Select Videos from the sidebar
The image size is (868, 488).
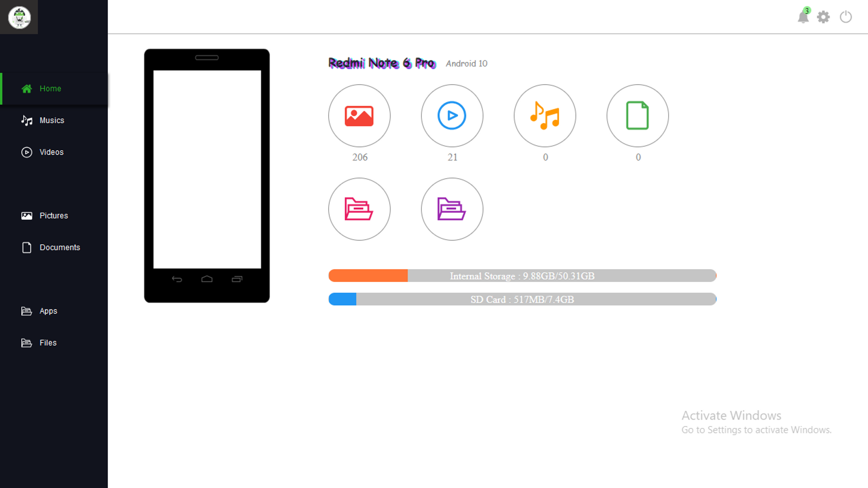[x=51, y=152]
